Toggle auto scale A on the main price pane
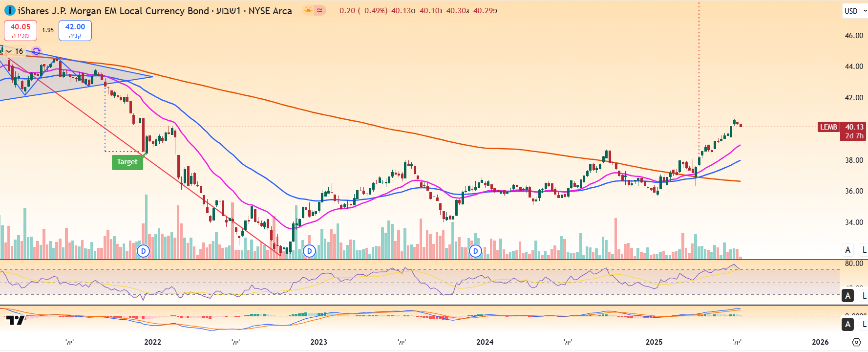The width and height of the screenshot is (868, 352). tap(848, 250)
